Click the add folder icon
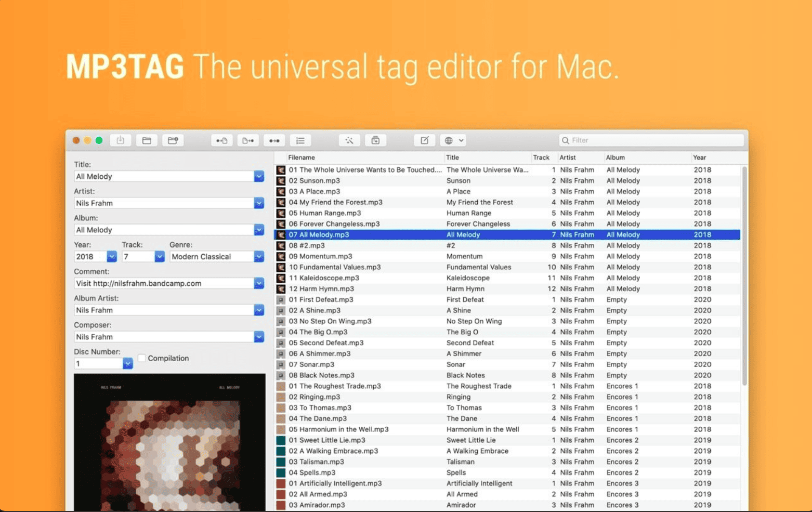 pos(173,140)
